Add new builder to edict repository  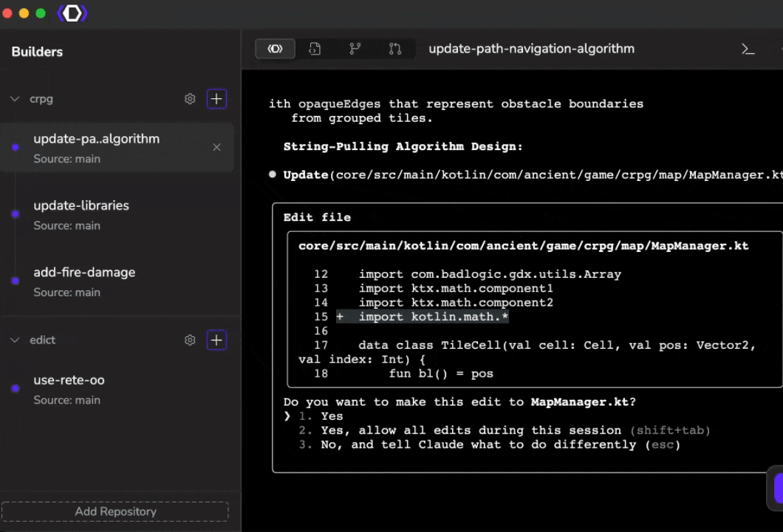click(216, 340)
